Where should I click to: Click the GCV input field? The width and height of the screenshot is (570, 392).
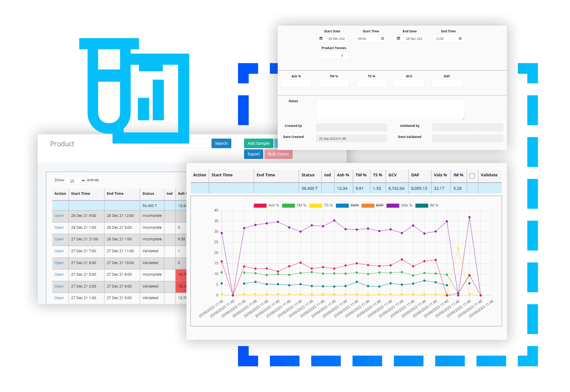(x=409, y=83)
